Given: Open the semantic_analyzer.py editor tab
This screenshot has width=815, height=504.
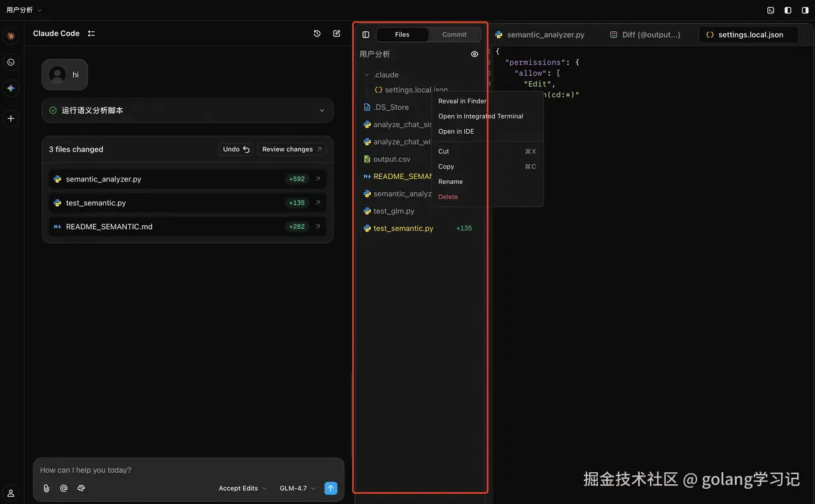Looking at the screenshot, I should click(x=540, y=35).
